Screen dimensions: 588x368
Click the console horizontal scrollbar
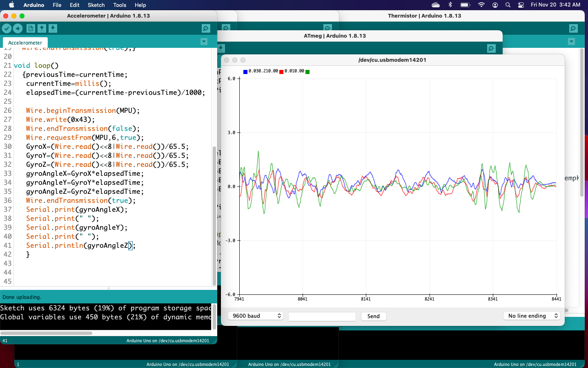pos(46,333)
